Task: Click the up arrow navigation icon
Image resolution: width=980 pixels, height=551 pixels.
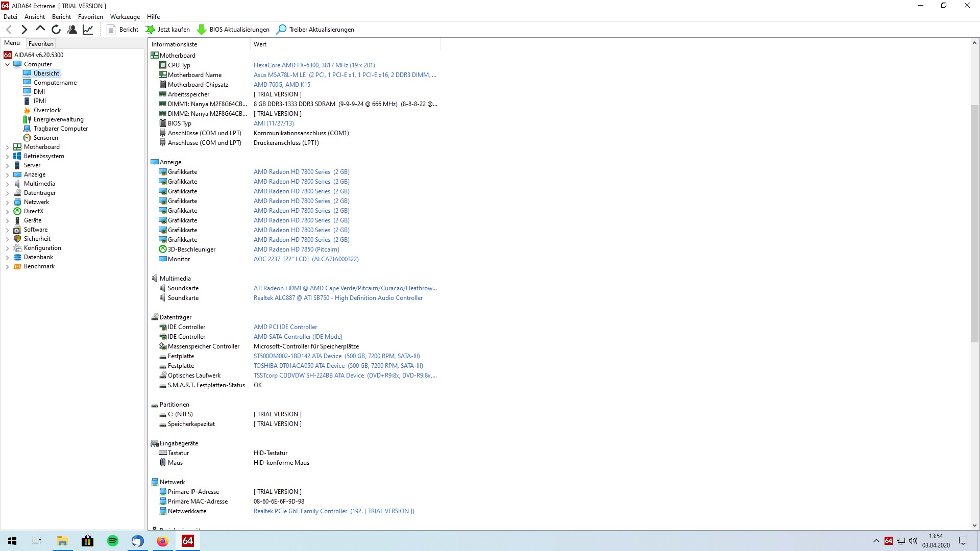Action: point(40,29)
